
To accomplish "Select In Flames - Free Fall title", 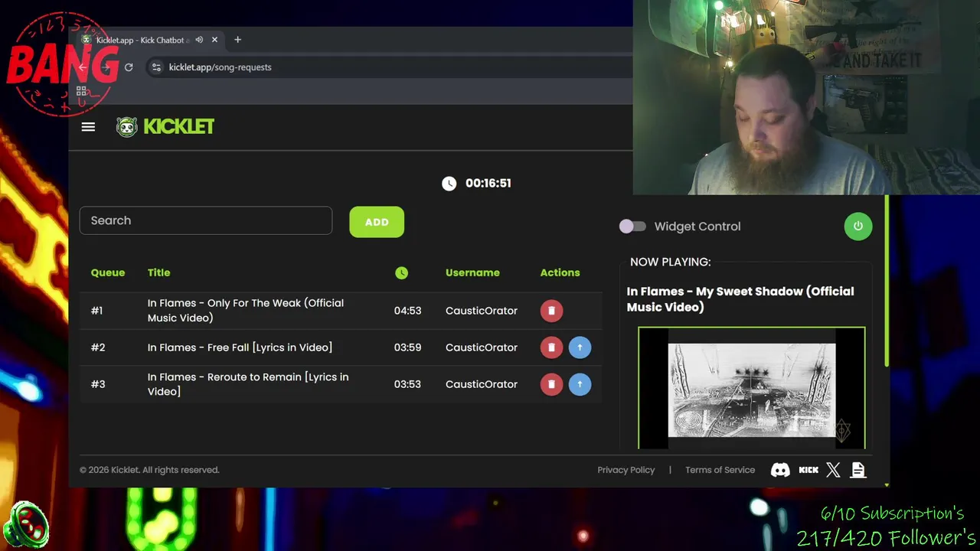I will tap(240, 347).
